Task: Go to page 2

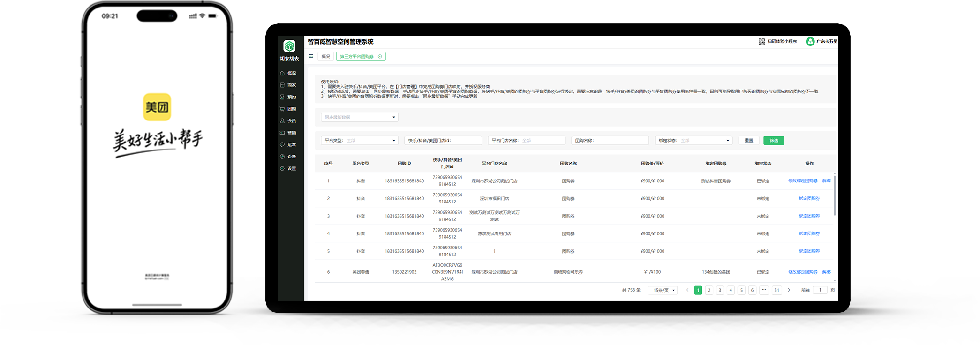Action: click(709, 290)
